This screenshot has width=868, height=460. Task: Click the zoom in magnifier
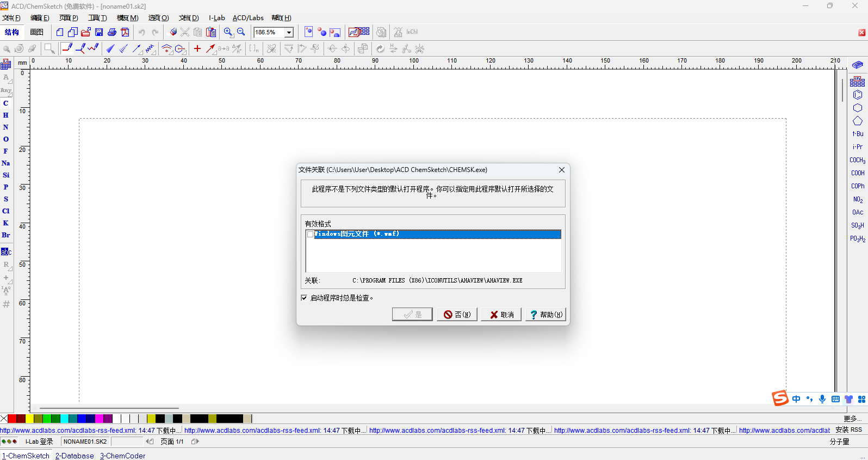[228, 32]
